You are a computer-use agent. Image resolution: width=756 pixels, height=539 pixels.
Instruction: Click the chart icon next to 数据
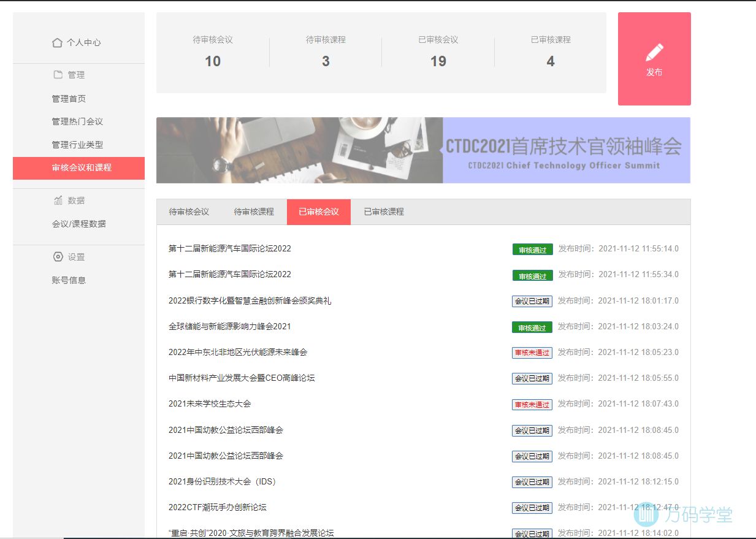[58, 201]
